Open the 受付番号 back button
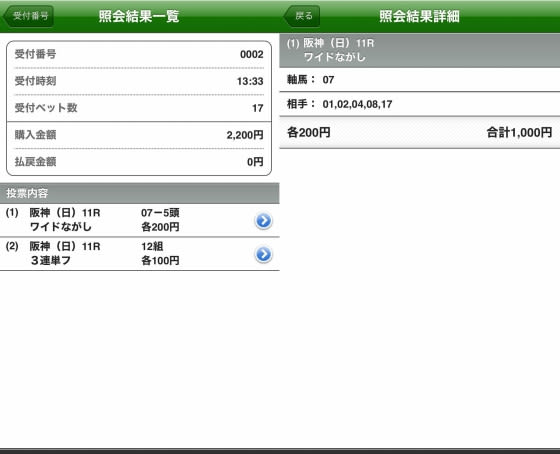The height and width of the screenshot is (454, 560). point(29,16)
